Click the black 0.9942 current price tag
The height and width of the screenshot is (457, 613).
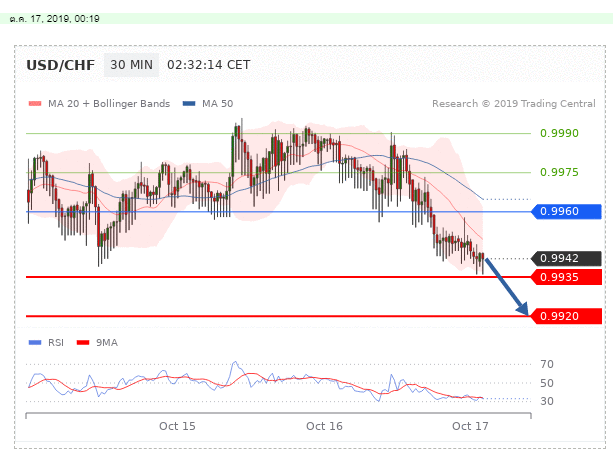[x=566, y=258]
